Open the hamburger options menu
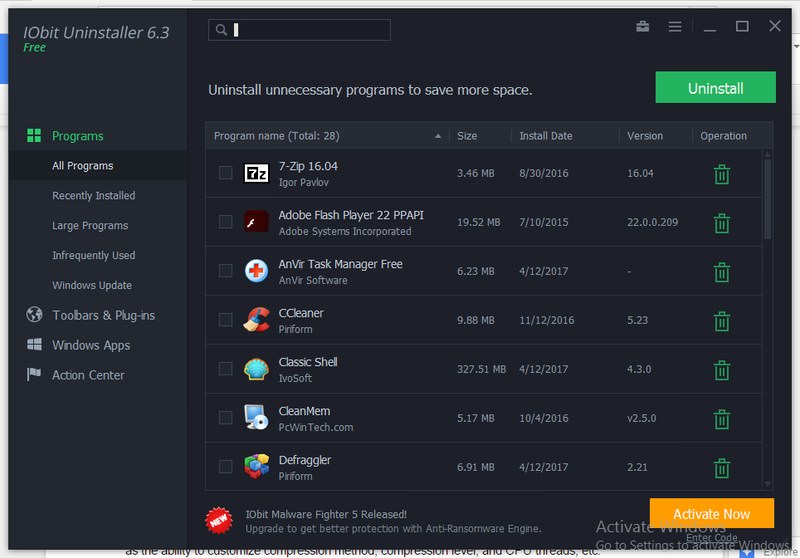 pos(674,26)
